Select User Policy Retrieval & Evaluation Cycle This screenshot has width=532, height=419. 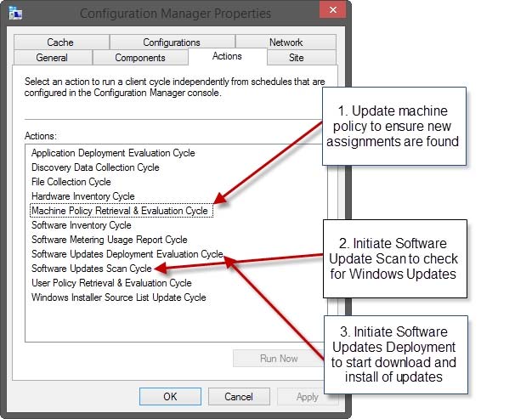[x=111, y=283]
